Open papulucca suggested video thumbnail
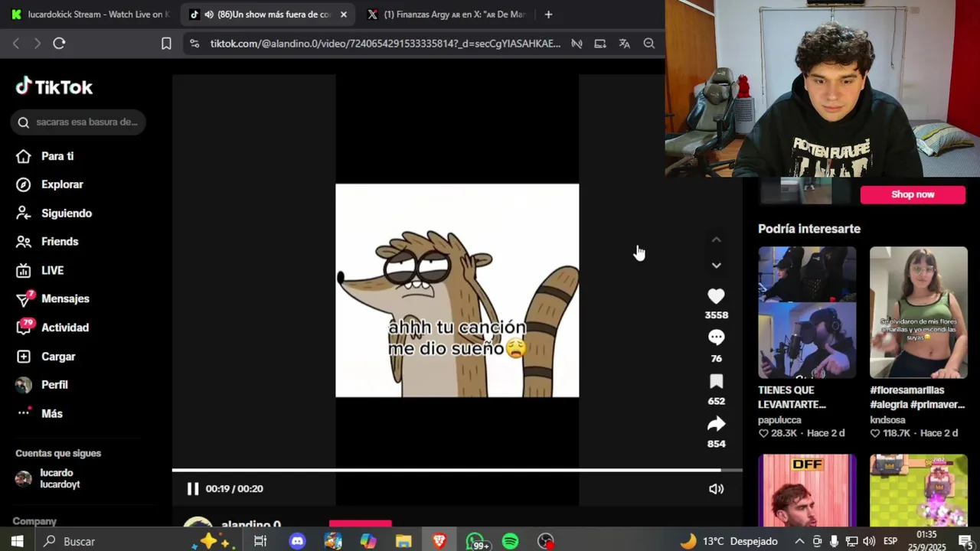 (807, 312)
